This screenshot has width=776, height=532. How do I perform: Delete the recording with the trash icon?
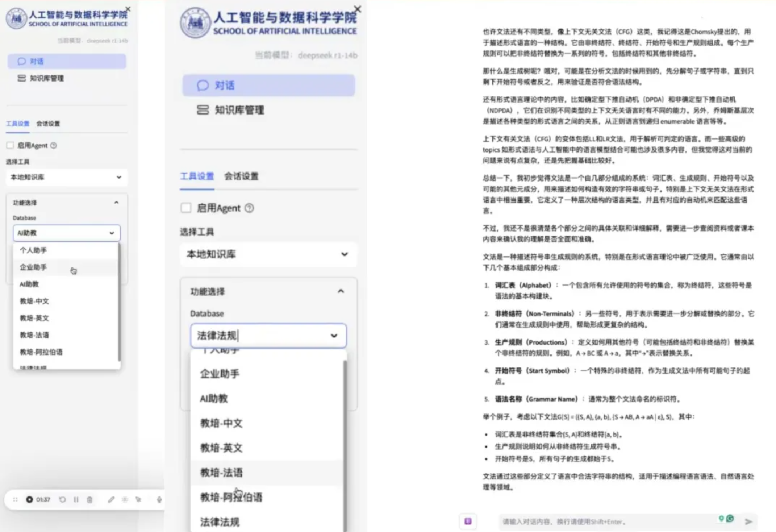(90, 499)
